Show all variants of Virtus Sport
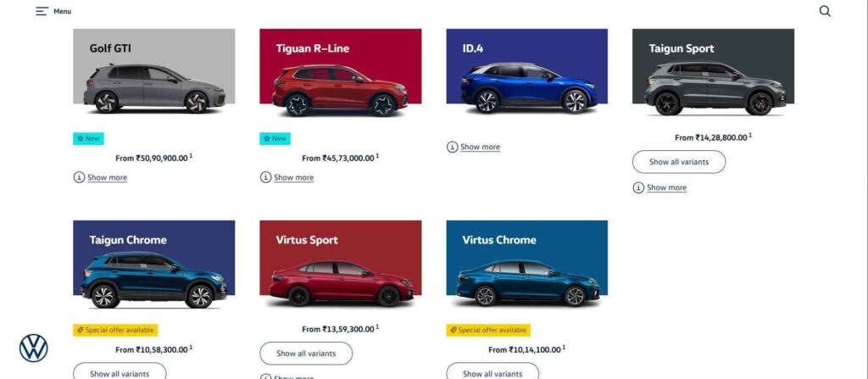 pos(306,354)
